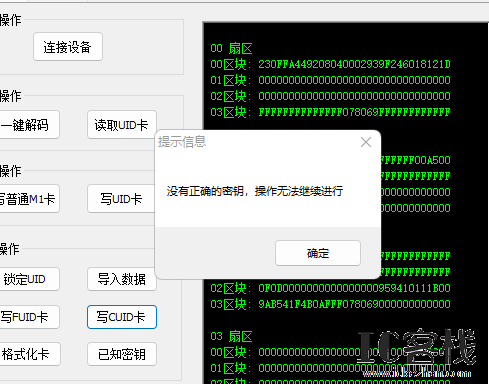489x384 pixels.
Task: Close the 提示信息 dialog
Action: (366, 142)
